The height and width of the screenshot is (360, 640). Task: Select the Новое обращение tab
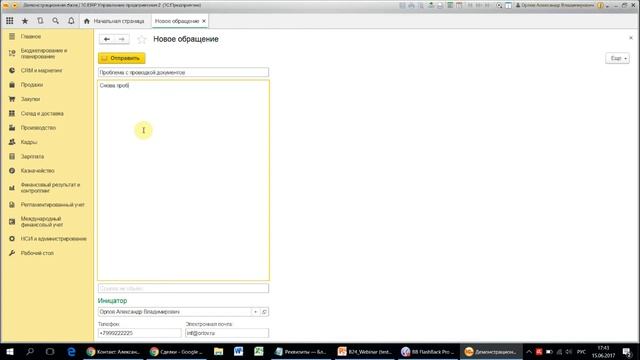click(177, 21)
